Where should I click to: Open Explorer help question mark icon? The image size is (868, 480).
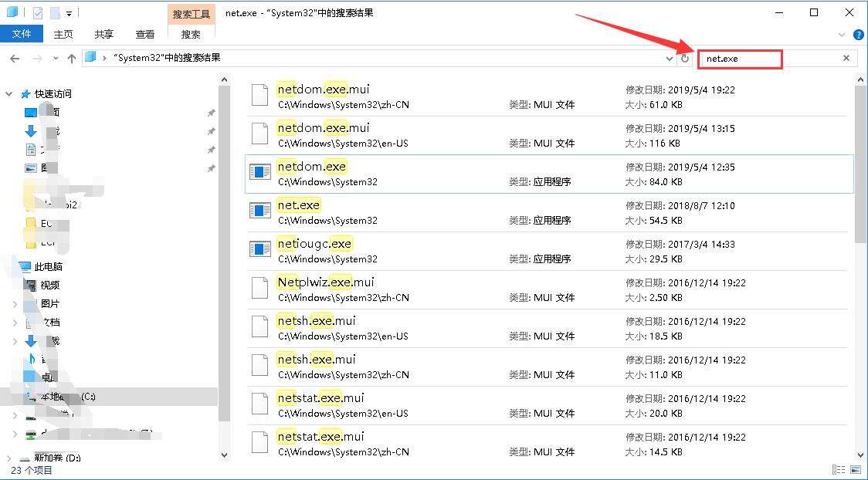857,34
